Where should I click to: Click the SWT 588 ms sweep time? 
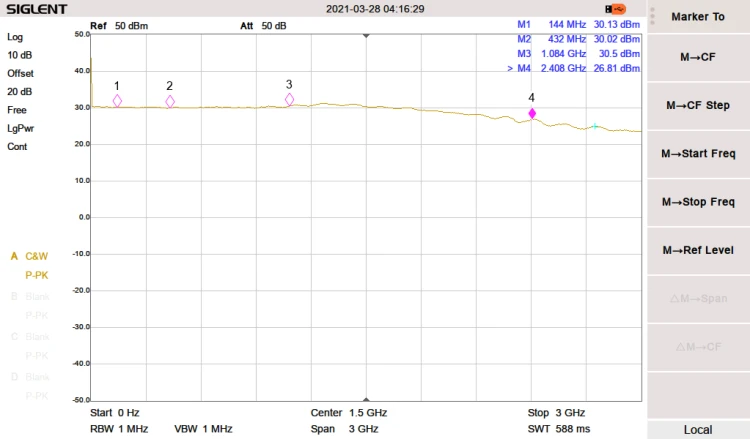click(x=559, y=429)
